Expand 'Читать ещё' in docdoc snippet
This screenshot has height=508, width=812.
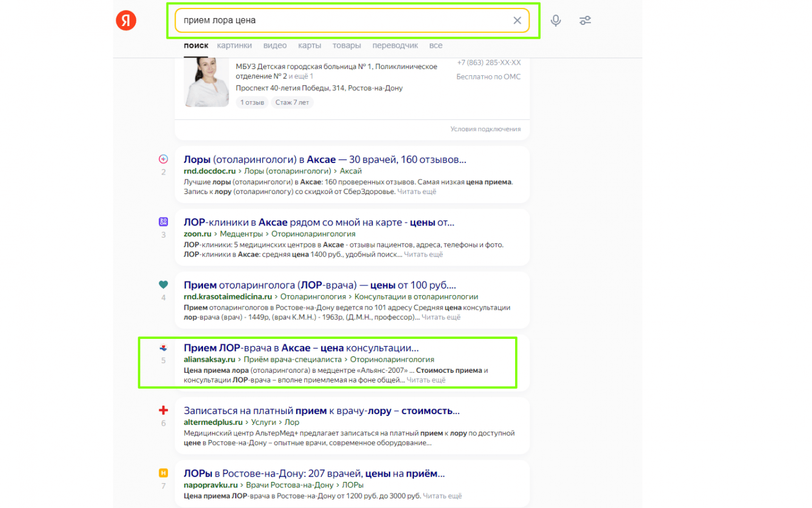[x=416, y=192]
